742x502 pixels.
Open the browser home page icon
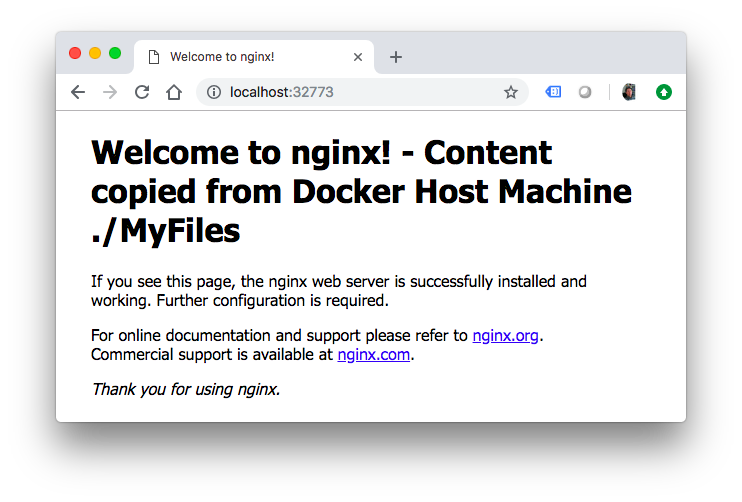[174, 92]
